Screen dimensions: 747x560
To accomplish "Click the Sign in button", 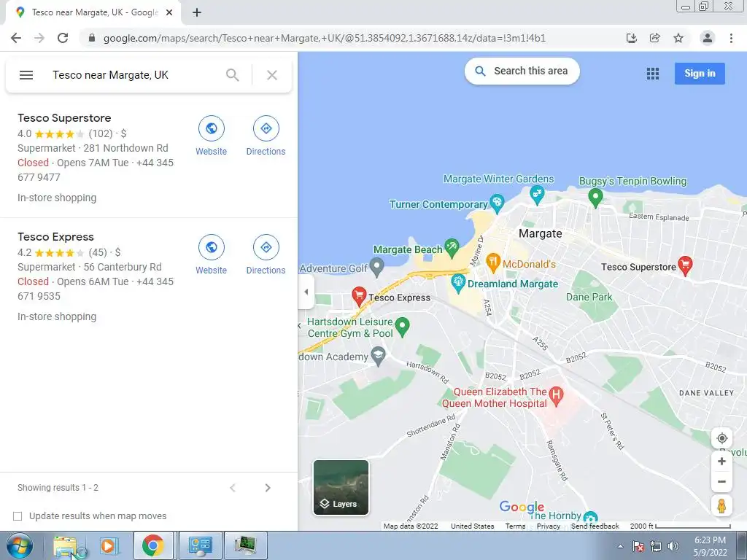I will coord(700,74).
